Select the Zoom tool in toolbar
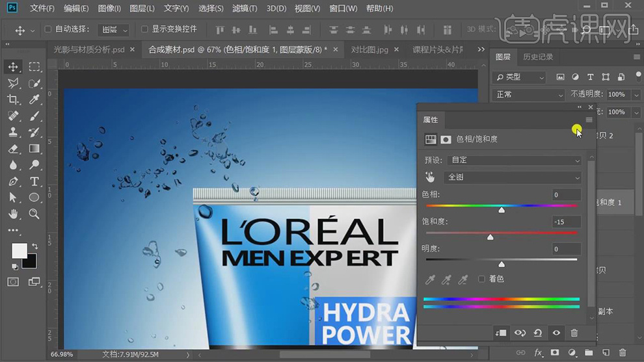The width and height of the screenshot is (644, 362). coord(34,214)
